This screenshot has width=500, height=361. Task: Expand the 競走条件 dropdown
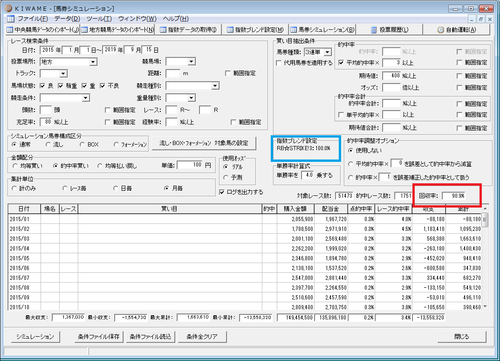86,98
